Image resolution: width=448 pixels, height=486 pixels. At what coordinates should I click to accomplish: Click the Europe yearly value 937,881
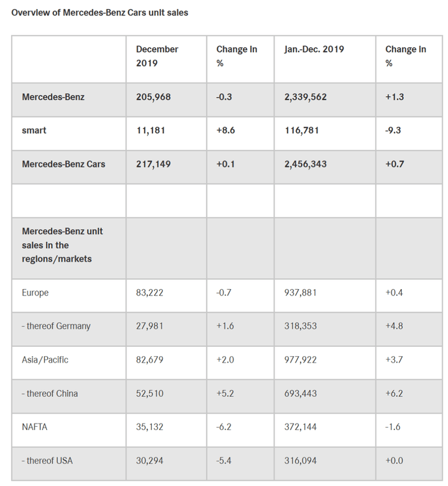pos(301,292)
